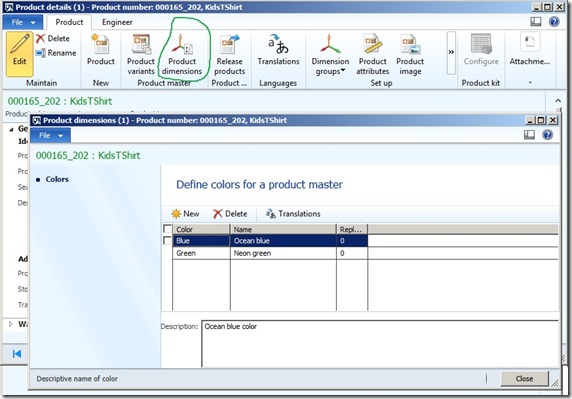
Task: Toggle the select-all checkbox in grid header
Action: (167, 229)
